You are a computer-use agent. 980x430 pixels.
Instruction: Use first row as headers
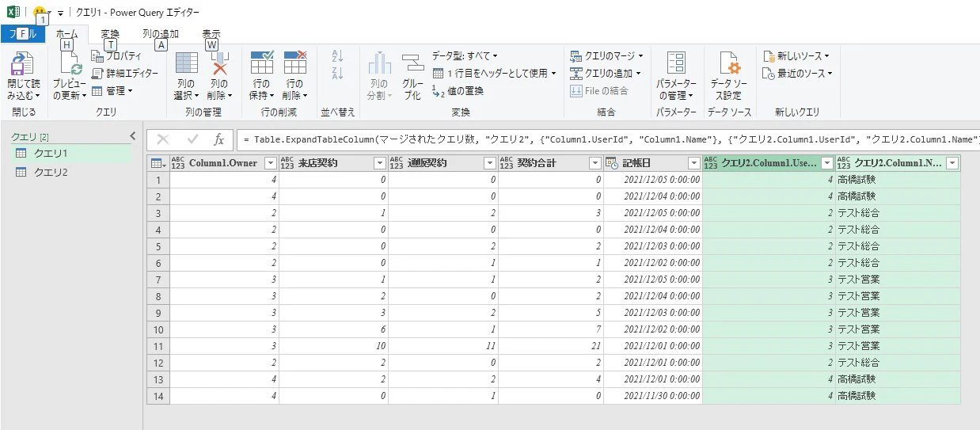tap(495, 73)
